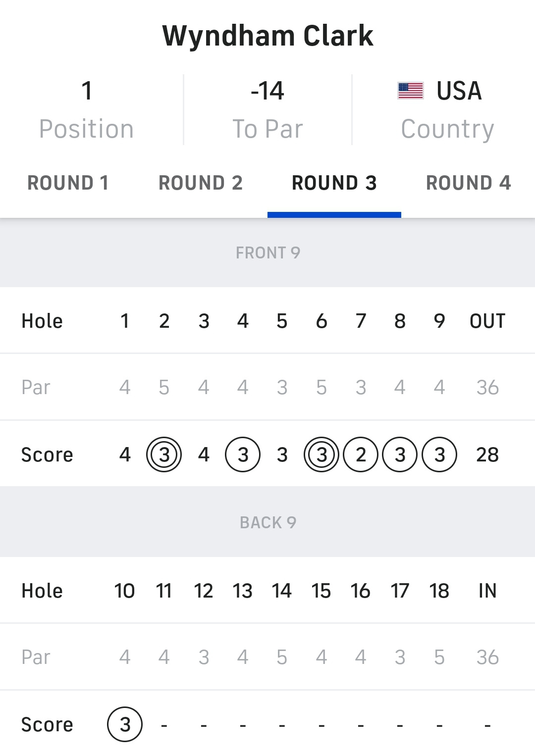The width and height of the screenshot is (535, 756).
Task: Select the circled birdie score on hole 4
Action: coord(243,454)
